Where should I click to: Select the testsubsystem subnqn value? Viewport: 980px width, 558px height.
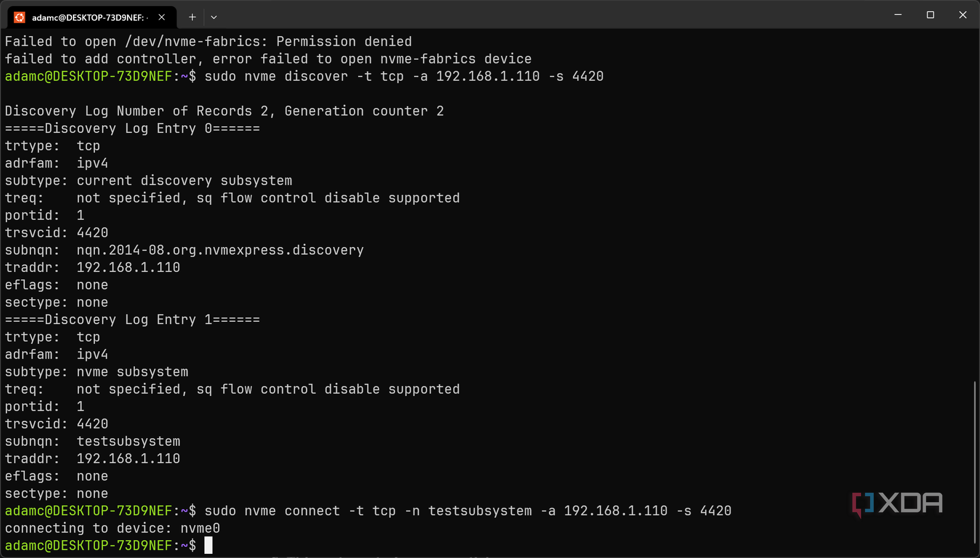pyautogui.click(x=128, y=441)
